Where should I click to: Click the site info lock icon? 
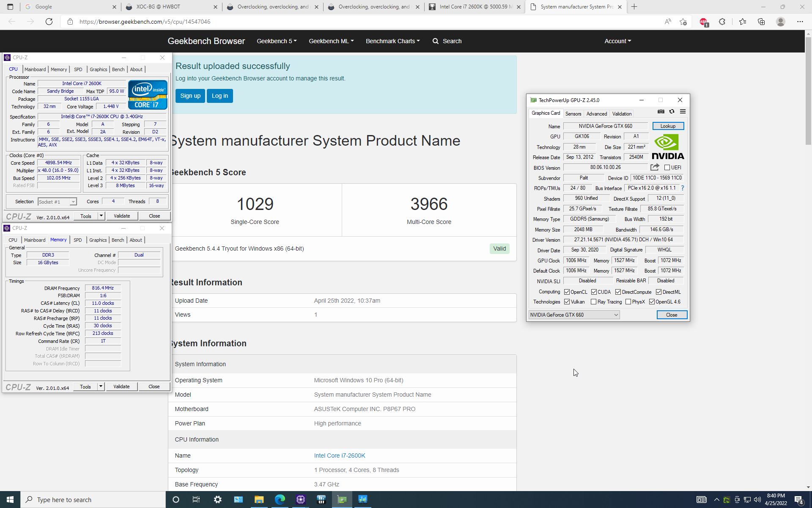tap(70, 22)
